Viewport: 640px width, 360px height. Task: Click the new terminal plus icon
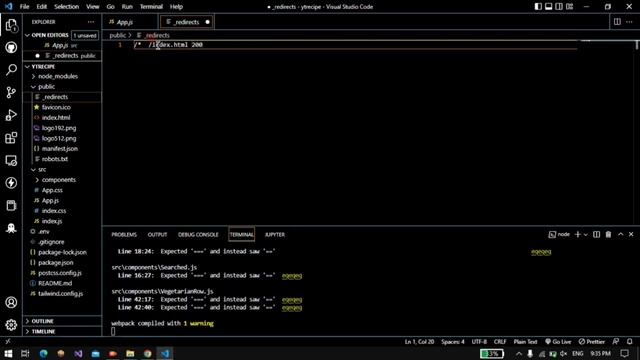click(577, 234)
